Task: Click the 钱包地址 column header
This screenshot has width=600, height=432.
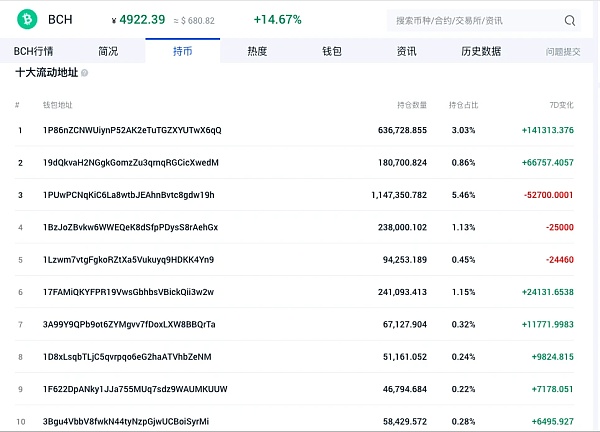Action: pyautogui.click(x=57, y=105)
